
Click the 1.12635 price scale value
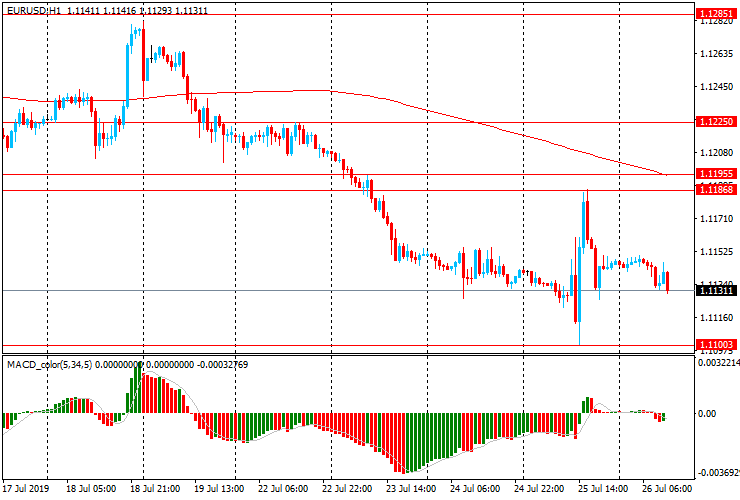point(716,53)
